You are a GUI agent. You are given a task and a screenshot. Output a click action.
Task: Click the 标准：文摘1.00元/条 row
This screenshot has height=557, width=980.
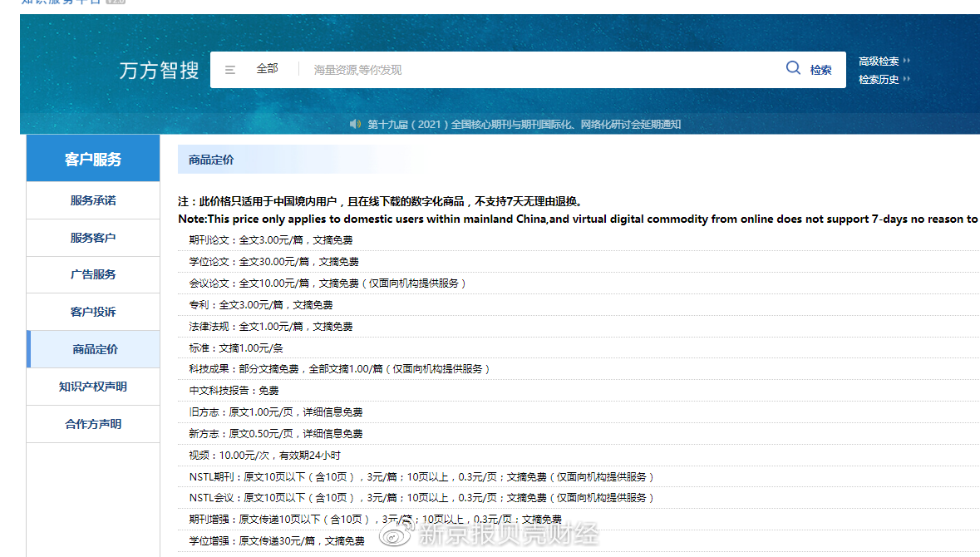[579, 348]
